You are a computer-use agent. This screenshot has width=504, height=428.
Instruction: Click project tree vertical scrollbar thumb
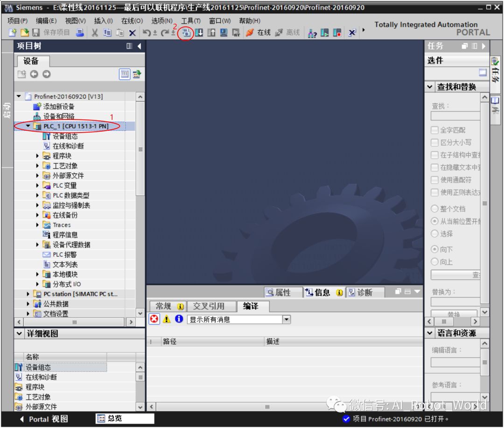coord(140,149)
